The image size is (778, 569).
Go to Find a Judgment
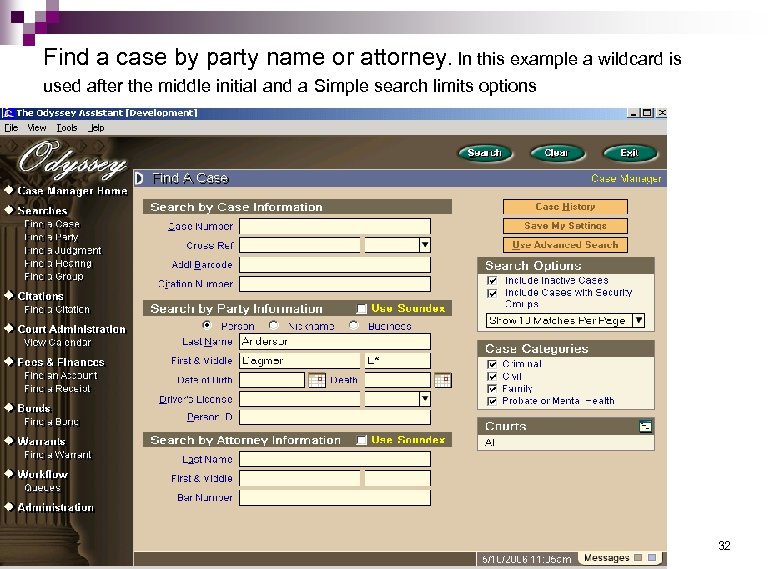coord(63,251)
